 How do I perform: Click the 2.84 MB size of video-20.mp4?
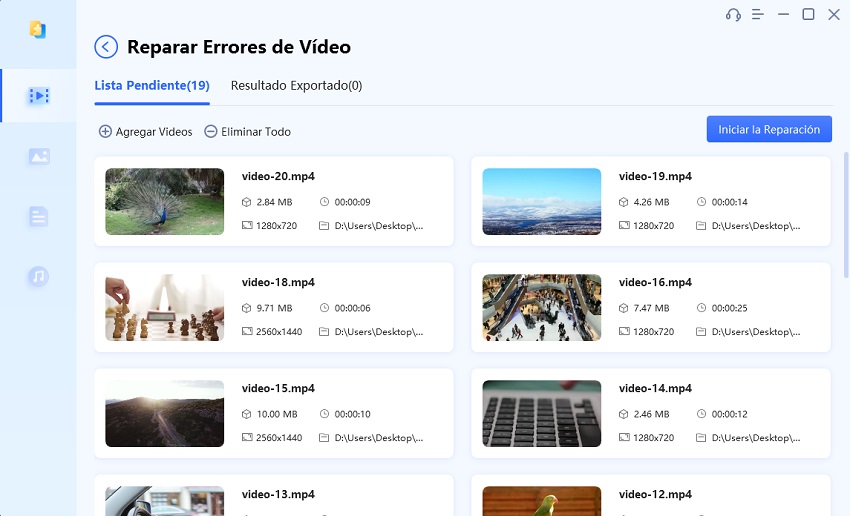point(274,202)
